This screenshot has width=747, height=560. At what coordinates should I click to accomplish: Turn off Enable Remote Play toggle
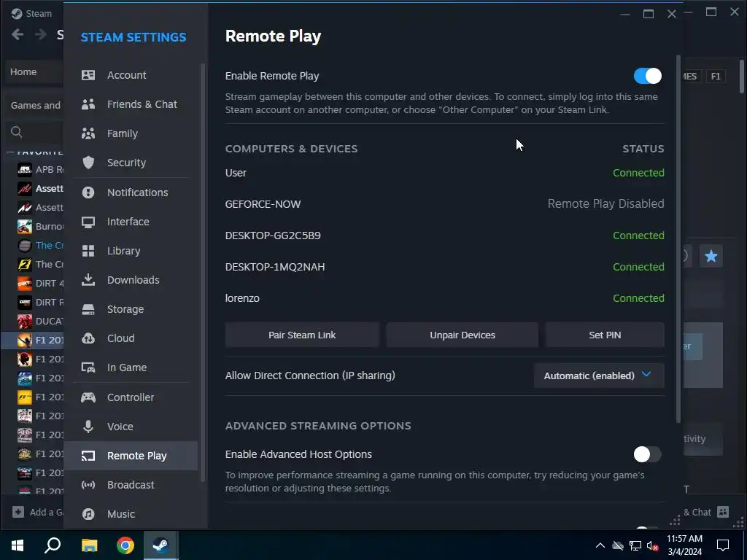(648, 76)
